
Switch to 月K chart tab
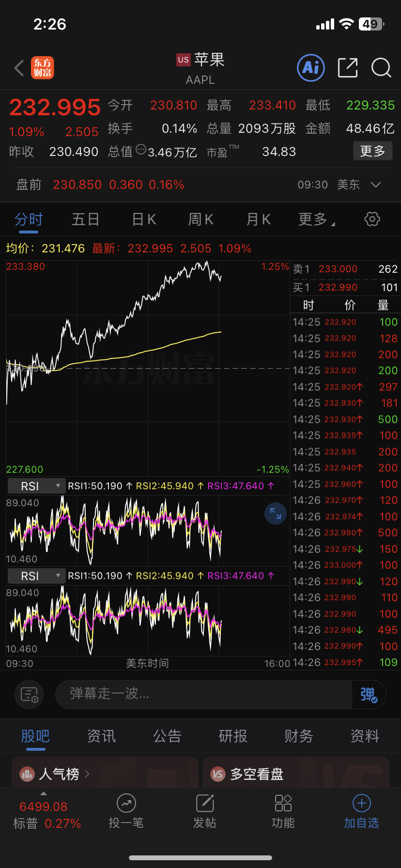click(x=259, y=219)
